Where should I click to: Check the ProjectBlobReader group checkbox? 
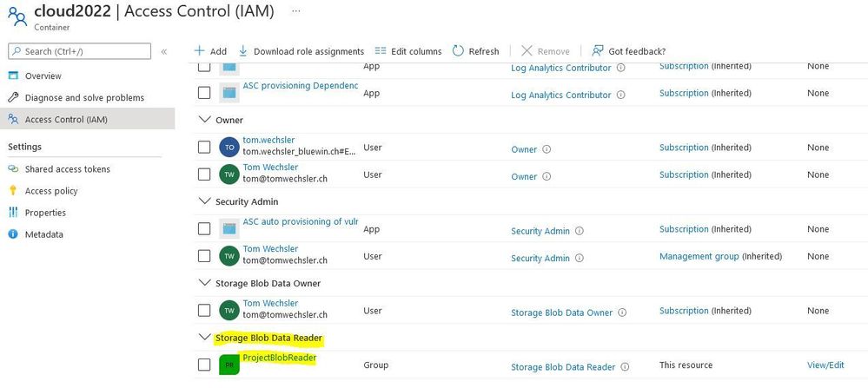click(204, 365)
